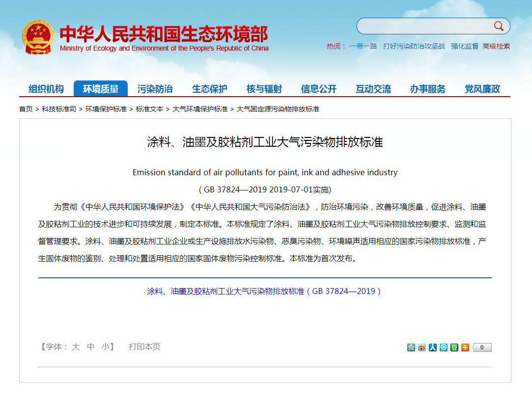Share page to Renren icon
The width and height of the screenshot is (532, 399).
coord(433,347)
